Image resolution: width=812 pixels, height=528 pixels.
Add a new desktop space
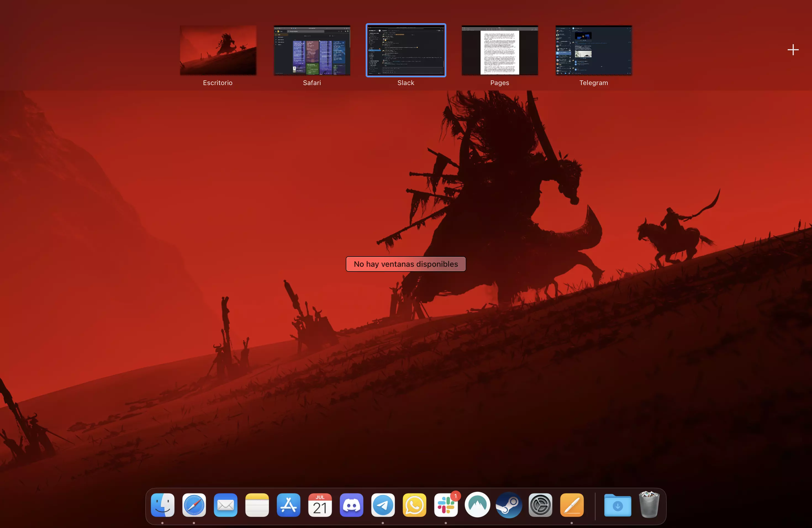(x=793, y=50)
